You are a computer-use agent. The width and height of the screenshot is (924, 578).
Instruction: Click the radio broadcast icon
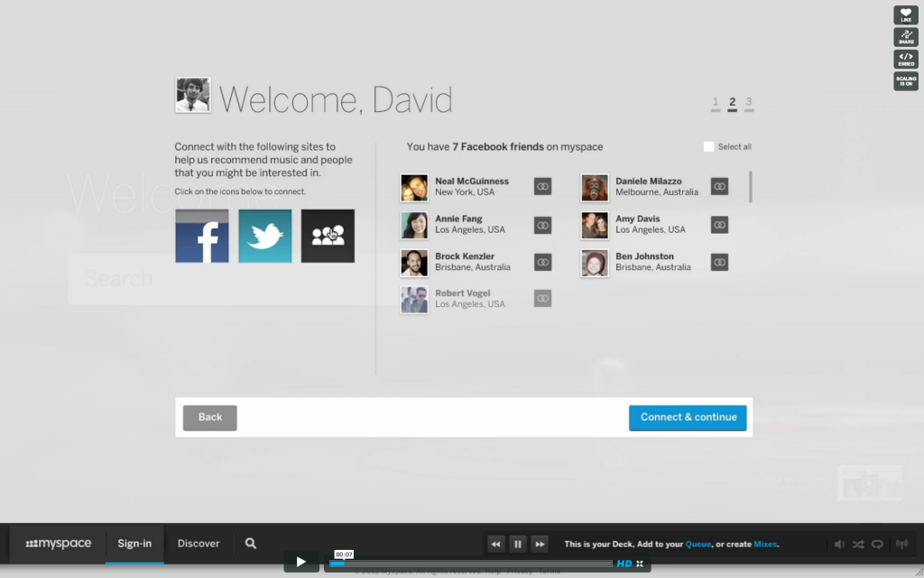point(901,545)
